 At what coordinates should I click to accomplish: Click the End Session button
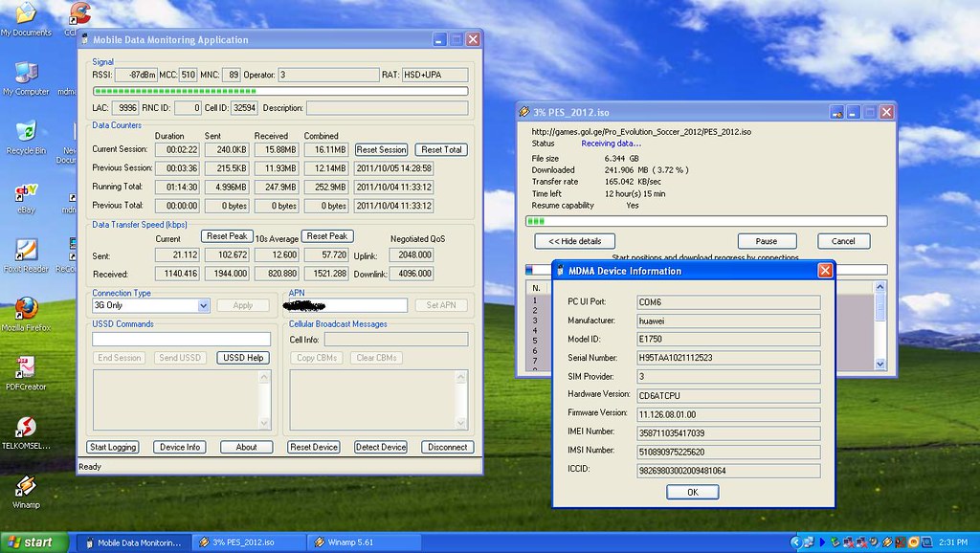[x=119, y=358]
